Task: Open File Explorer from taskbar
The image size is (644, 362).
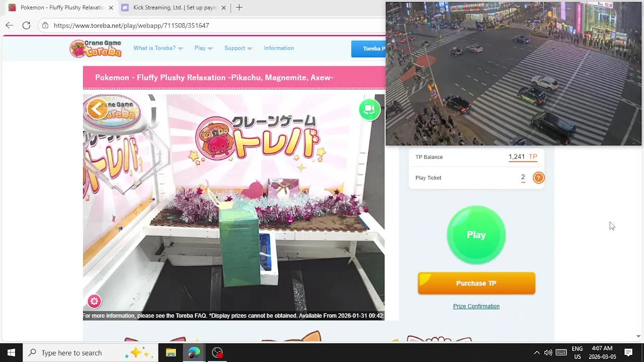Action: pyautogui.click(x=171, y=352)
